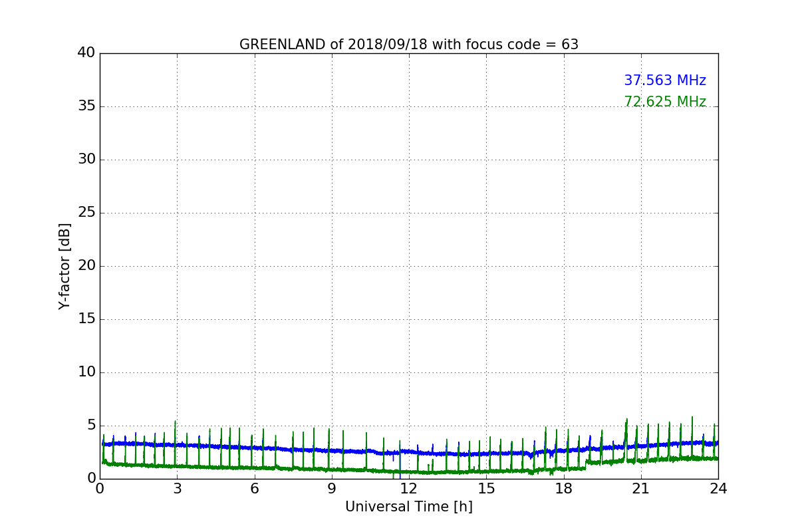Click y-axis tick label 25
This screenshot has width=798, height=532.
[86, 213]
